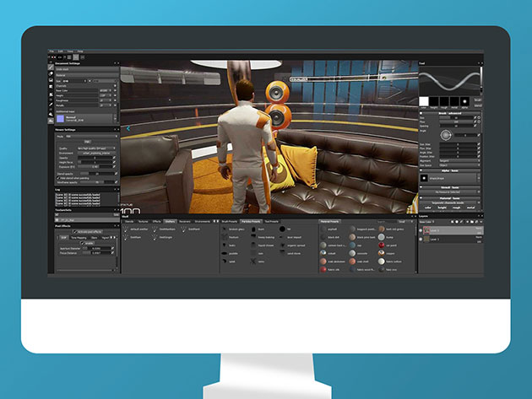532x399 pixels.
Task: Click the brush Angle dial
Action: point(446,135)
